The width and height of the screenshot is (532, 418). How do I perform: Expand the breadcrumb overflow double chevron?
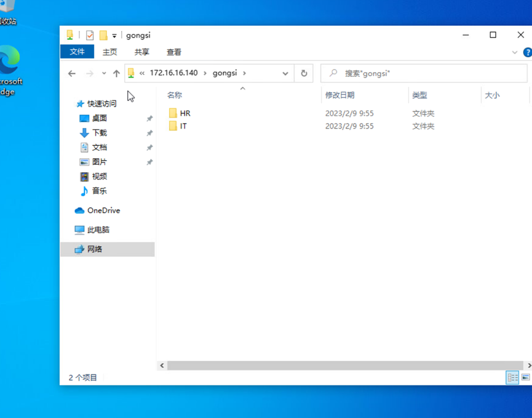coord(142,73)
